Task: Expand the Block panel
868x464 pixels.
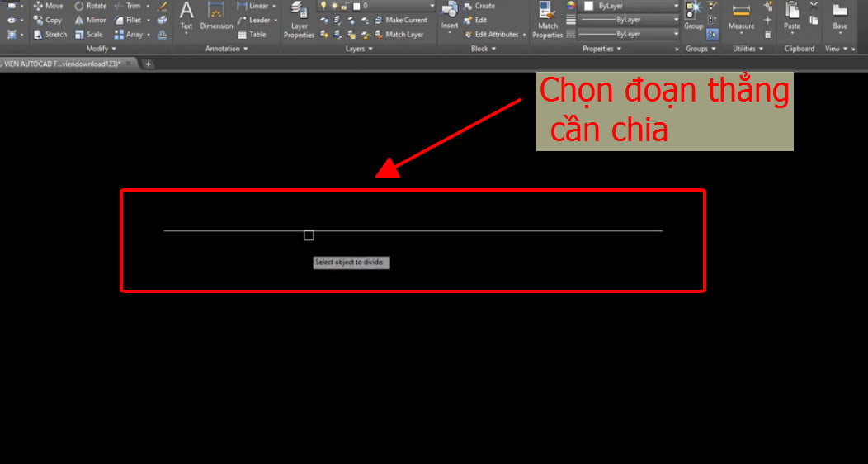Action: click(x=484, y=49)
